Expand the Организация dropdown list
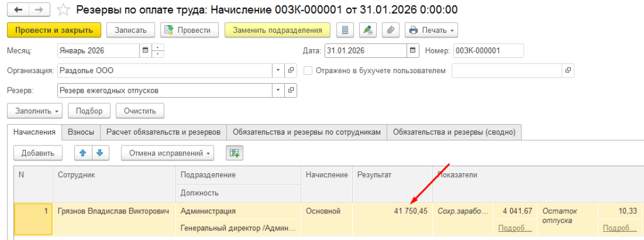 [x=279, y=71]
